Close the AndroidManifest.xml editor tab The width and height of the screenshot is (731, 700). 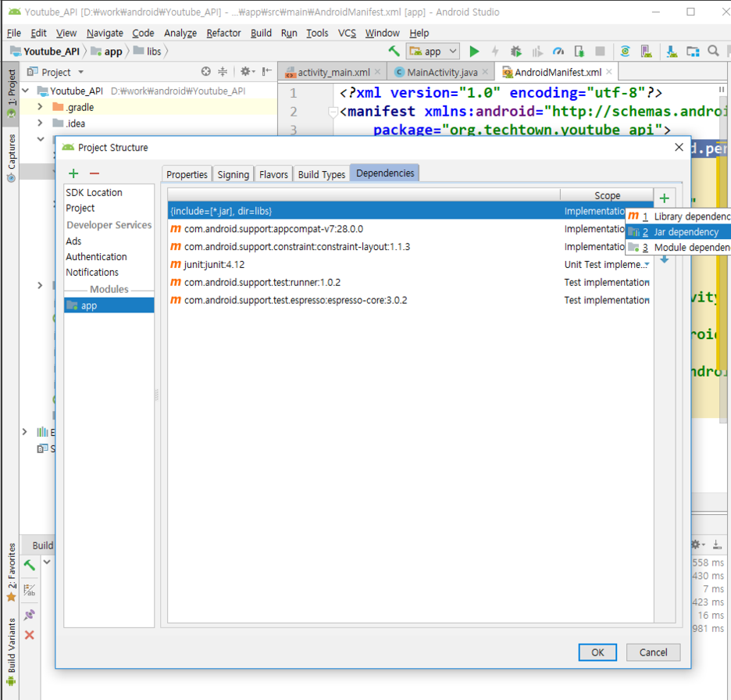click(608, 72)
